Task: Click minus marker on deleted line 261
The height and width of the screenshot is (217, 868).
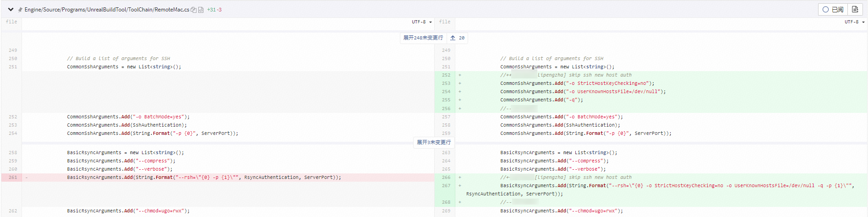Action: (26, 178)
